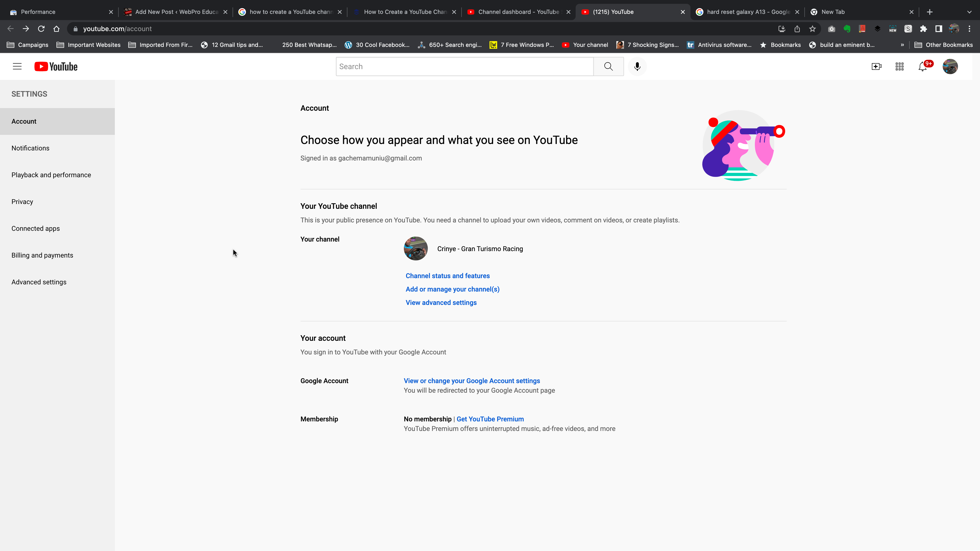This screenshot has height=551, width=980.
Task: Click View advanced settings link
Action: (x=441, y=303)
